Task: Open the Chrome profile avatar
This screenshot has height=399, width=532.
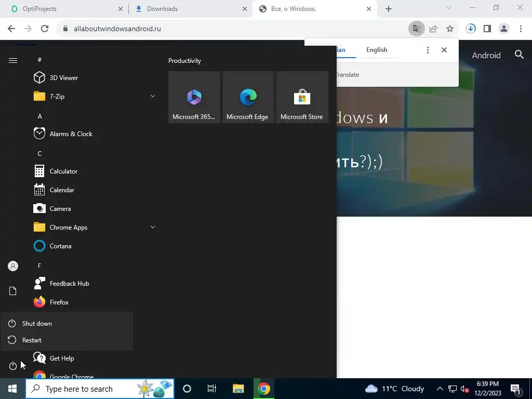Action: (504, 29)
